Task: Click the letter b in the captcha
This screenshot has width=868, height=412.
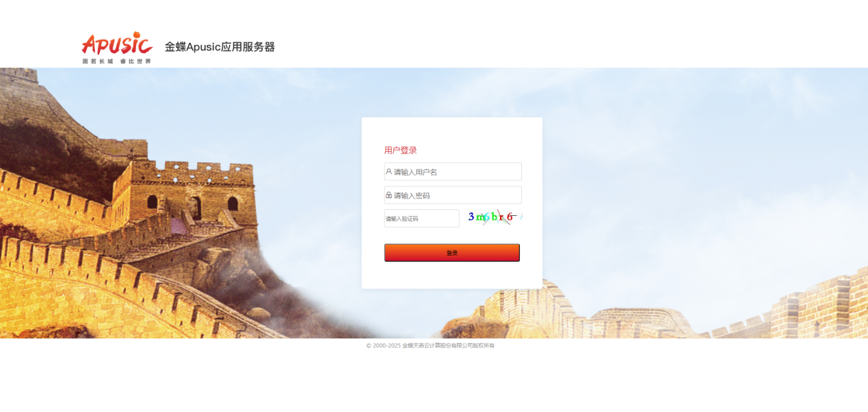Action: click(x=494, y=217)
